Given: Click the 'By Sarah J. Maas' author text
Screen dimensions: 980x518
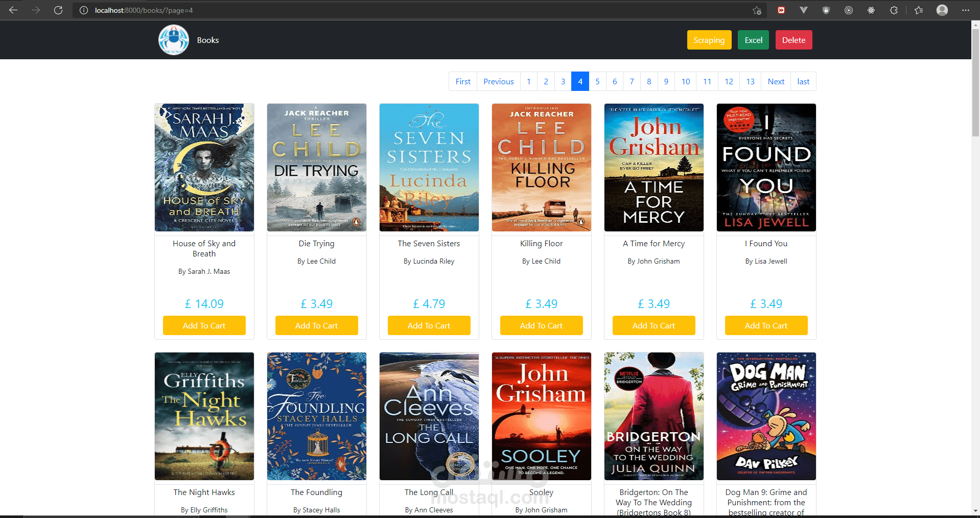Looking at the screenshot, I should [x=204, y=271].
